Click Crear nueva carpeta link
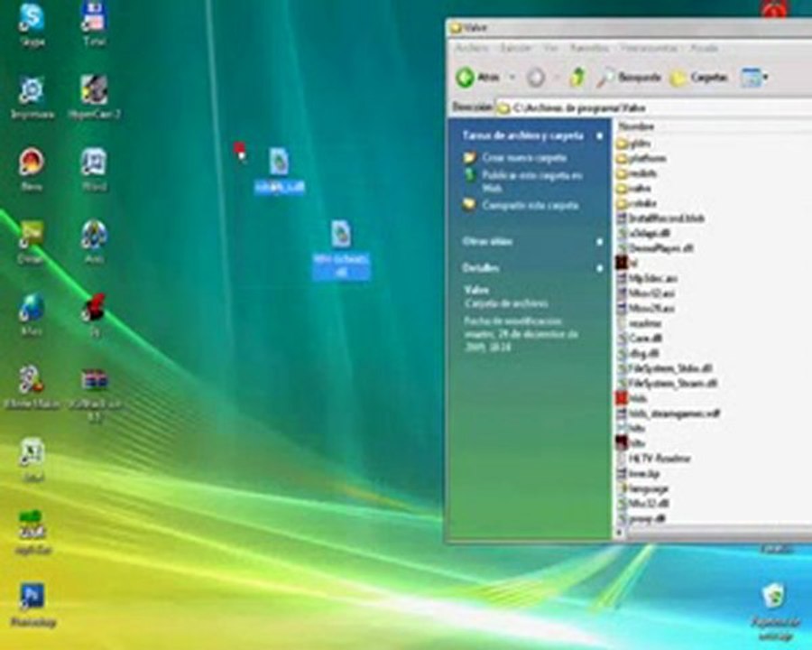Image resolution: width=812 pixels, height=650 pixels. pos(524,158)
